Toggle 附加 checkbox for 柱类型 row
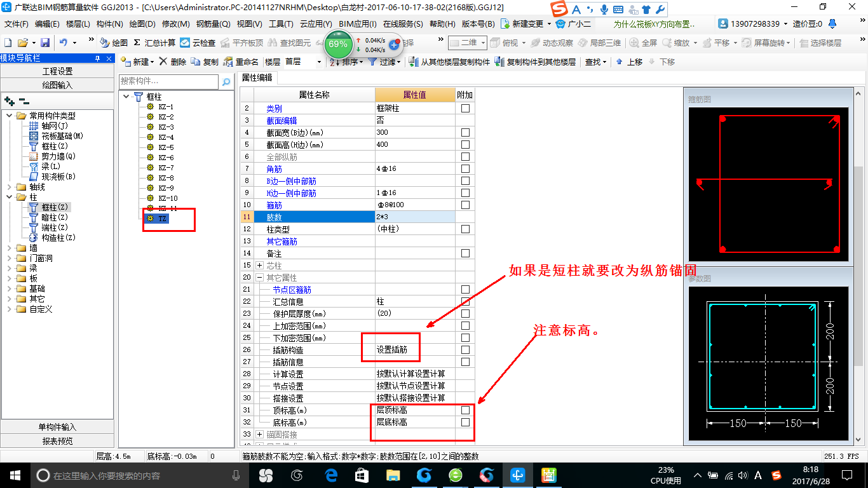Viewport: 868px width, 488px height. click(465, 229)
